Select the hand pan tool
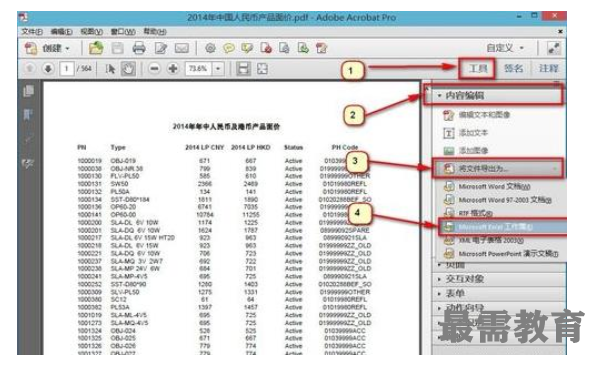Screen dimensions: 591x366 pos(128,69)
